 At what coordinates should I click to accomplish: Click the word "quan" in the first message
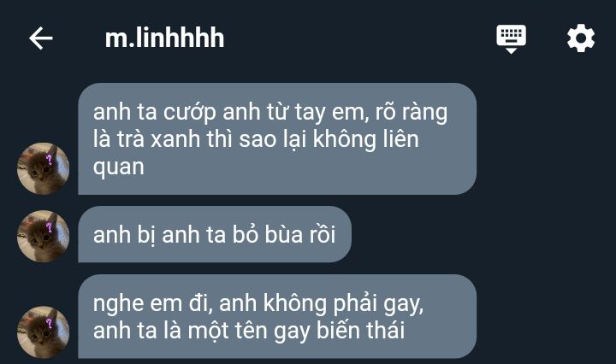[x=119, y=167]
